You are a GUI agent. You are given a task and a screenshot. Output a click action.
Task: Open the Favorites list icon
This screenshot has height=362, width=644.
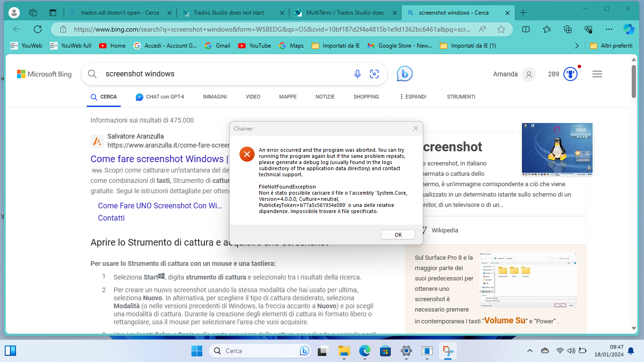(547, 29)
